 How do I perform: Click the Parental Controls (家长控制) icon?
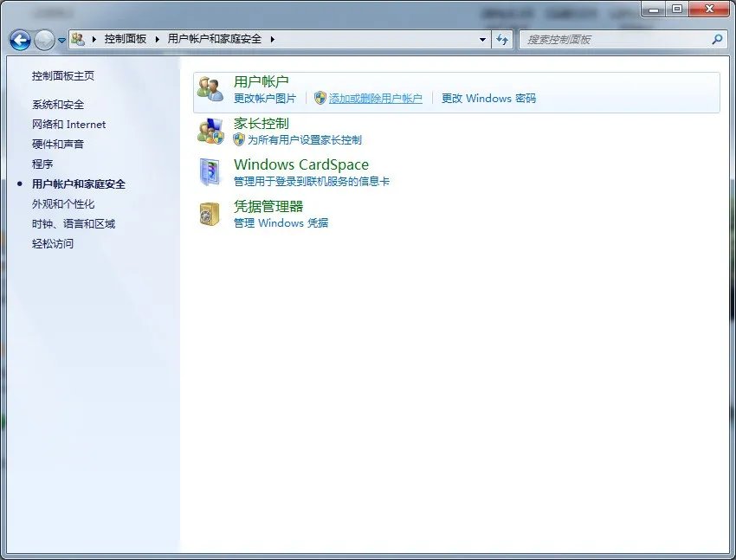(210, 132)
